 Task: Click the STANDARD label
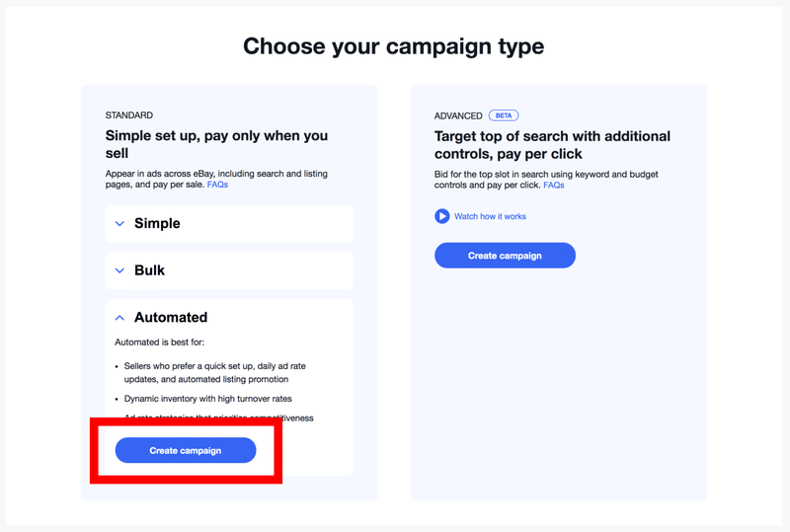[x=129, y=115]
